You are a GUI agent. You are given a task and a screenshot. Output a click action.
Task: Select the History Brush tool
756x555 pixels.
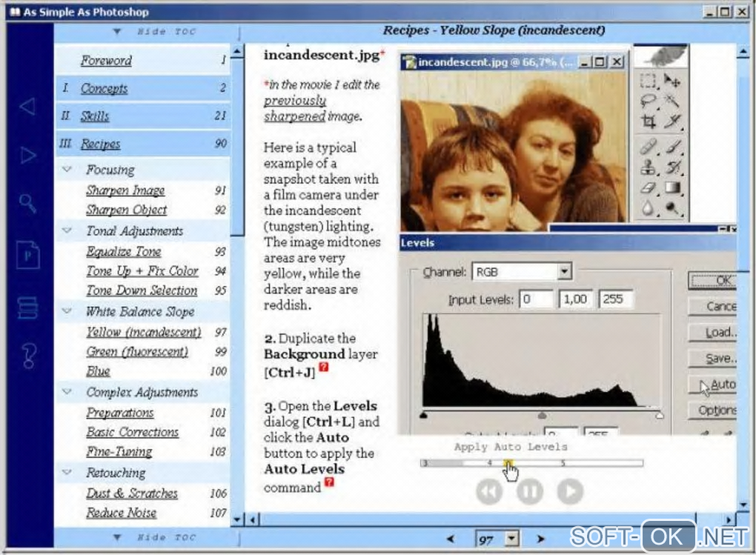pos(672,167)
